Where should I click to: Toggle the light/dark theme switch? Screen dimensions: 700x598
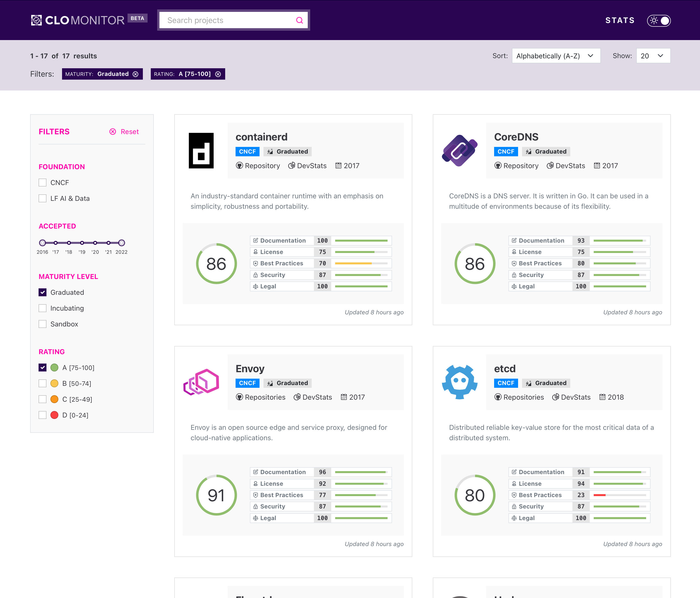click(658, 21)
